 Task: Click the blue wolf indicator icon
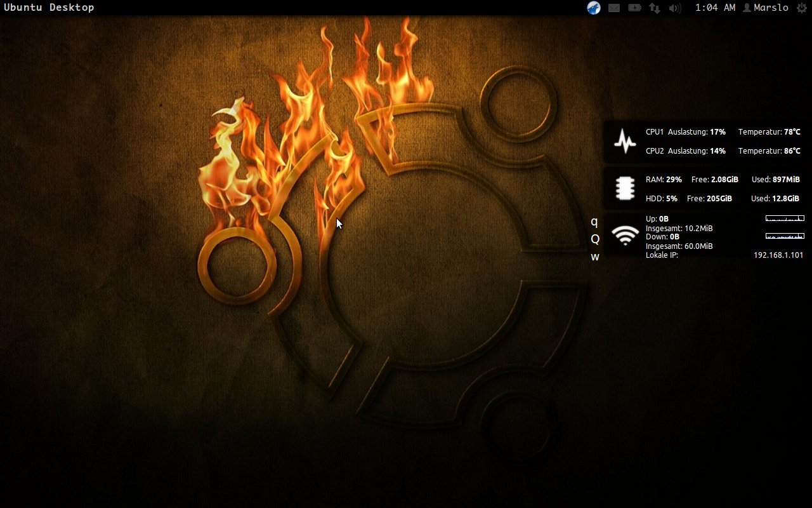coord(594,8)
